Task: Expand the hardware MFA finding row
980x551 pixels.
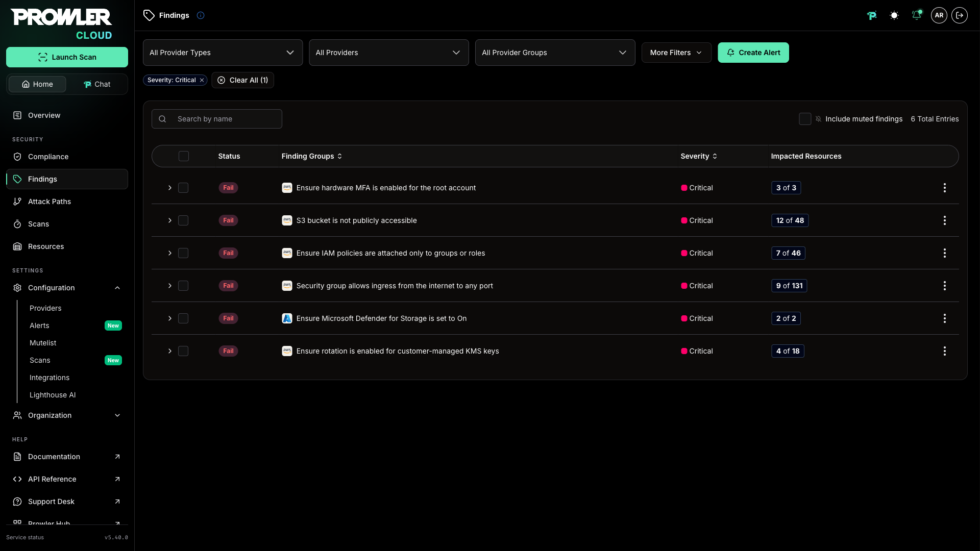Action: (170, 188)
